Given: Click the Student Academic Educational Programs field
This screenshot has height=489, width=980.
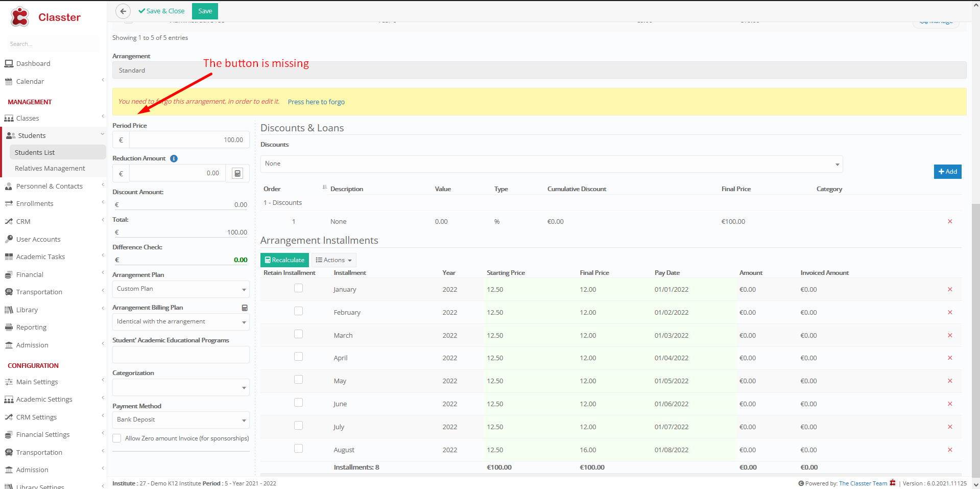Looking at the screenshot, I should click(181, 355).
